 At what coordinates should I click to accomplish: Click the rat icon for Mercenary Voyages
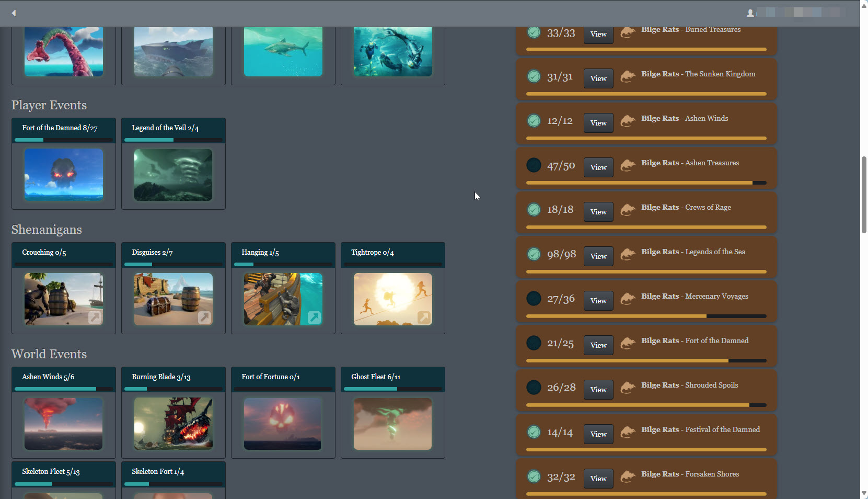(628, 299)
